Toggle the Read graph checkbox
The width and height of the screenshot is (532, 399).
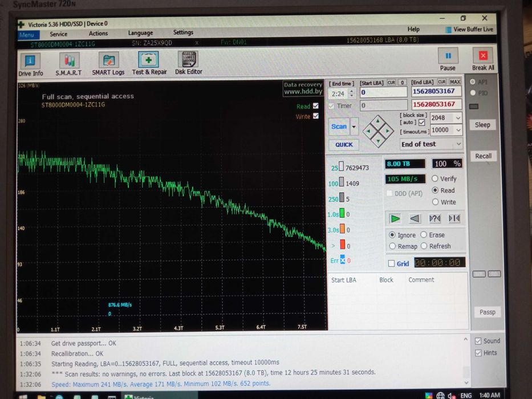coord(316,106)
